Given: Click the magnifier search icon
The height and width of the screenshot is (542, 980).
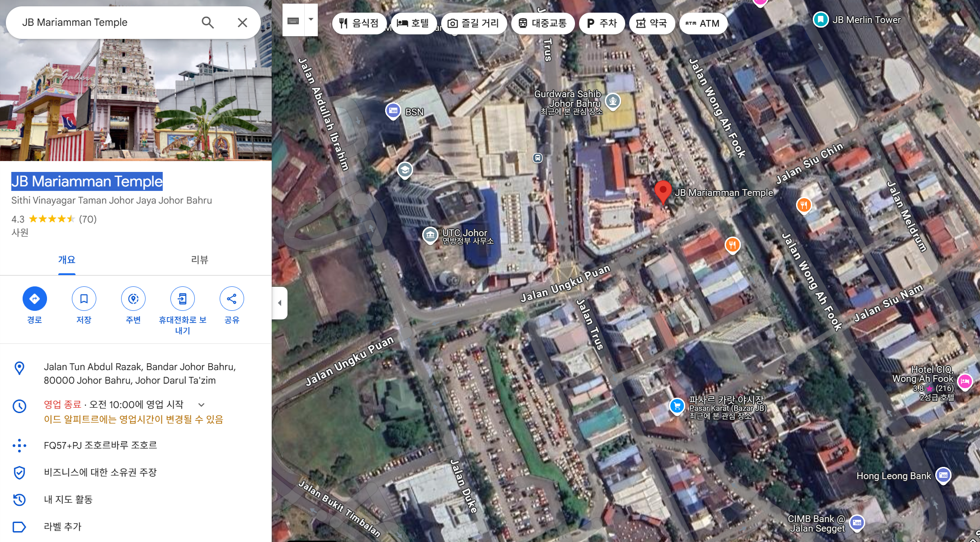Looking at the screenshot, I should tap(207, 22).
